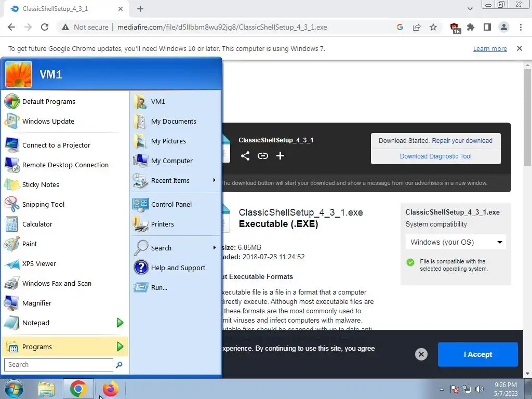This screenshot has height=399, width=532.
Task: Open Chrome profile avatar
Action: (504, 27)
